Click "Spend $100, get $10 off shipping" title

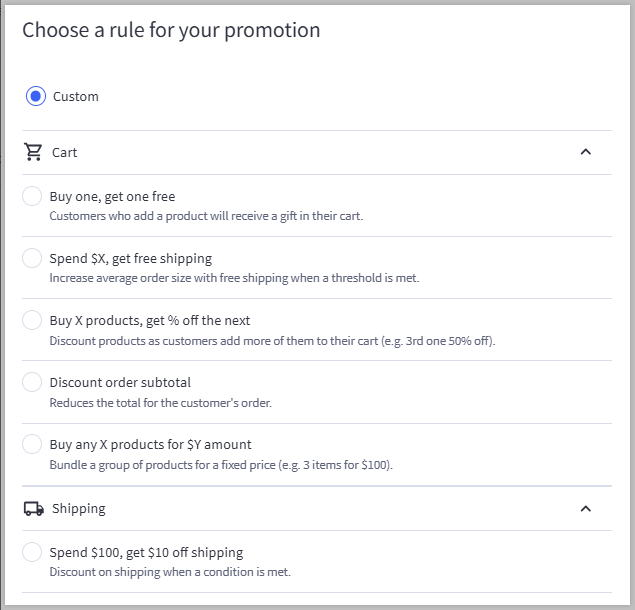click(146, 552)
